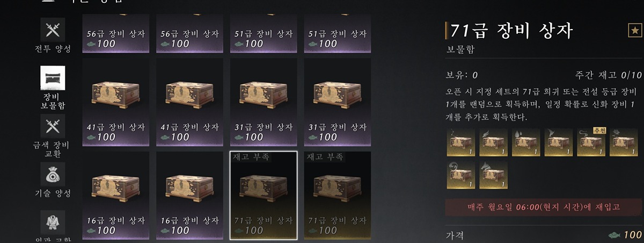
Task: Select the reward chest with swirling cloud symbol
Action: tap(460, 175)
